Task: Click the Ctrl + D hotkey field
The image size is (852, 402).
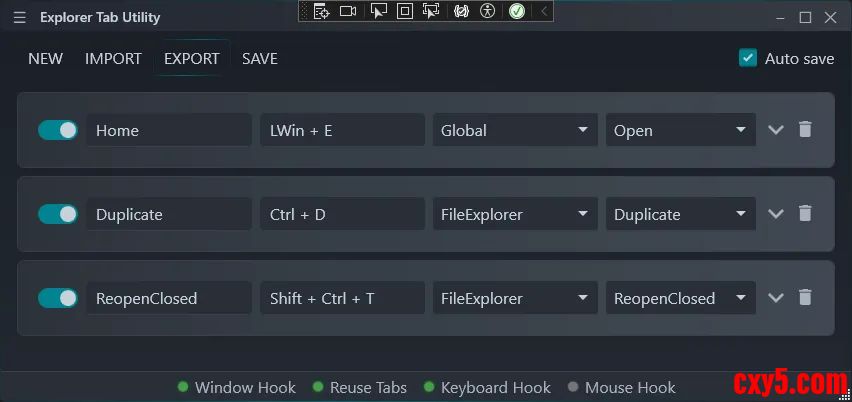Action: pos(342,214)
